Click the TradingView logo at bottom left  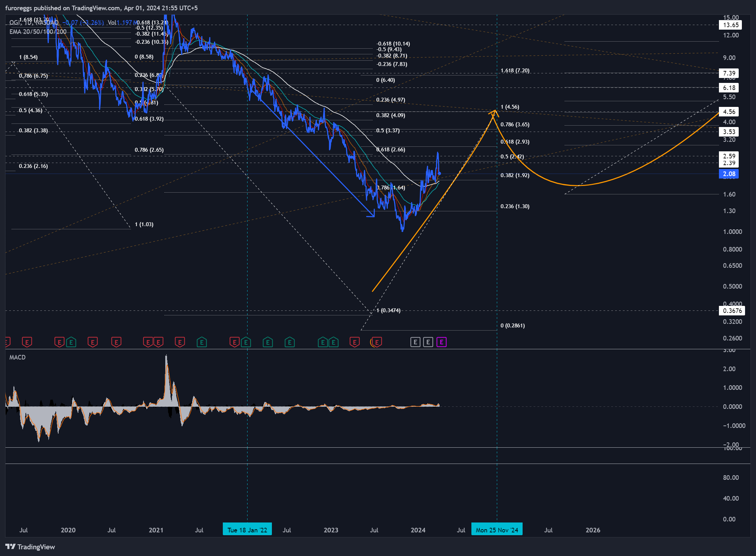click(30, 546)
